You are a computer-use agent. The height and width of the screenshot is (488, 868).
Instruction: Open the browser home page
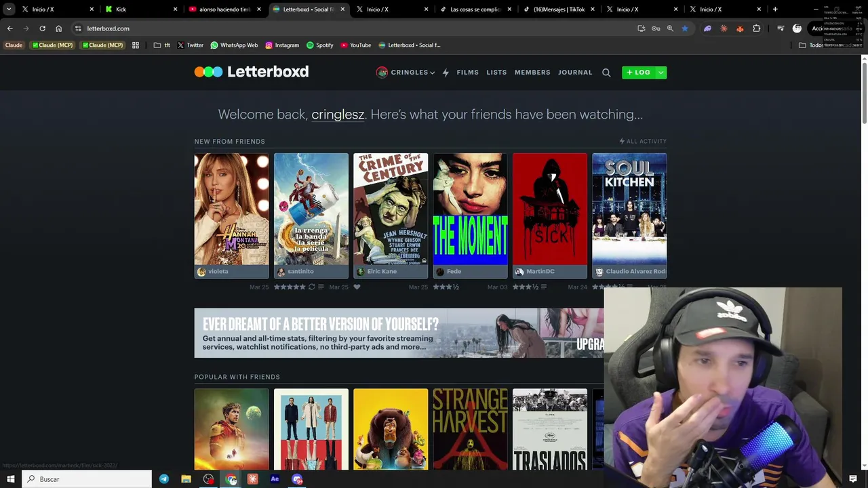58,28
